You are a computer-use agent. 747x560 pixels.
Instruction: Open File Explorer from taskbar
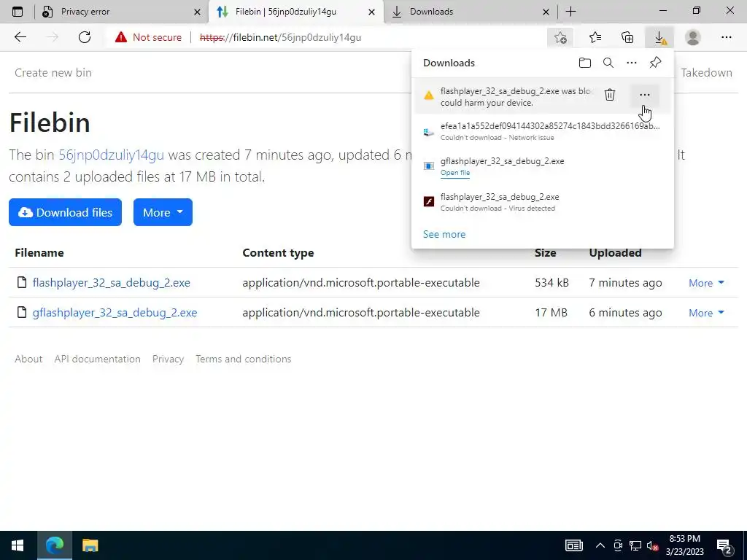(x=90, y=545)
